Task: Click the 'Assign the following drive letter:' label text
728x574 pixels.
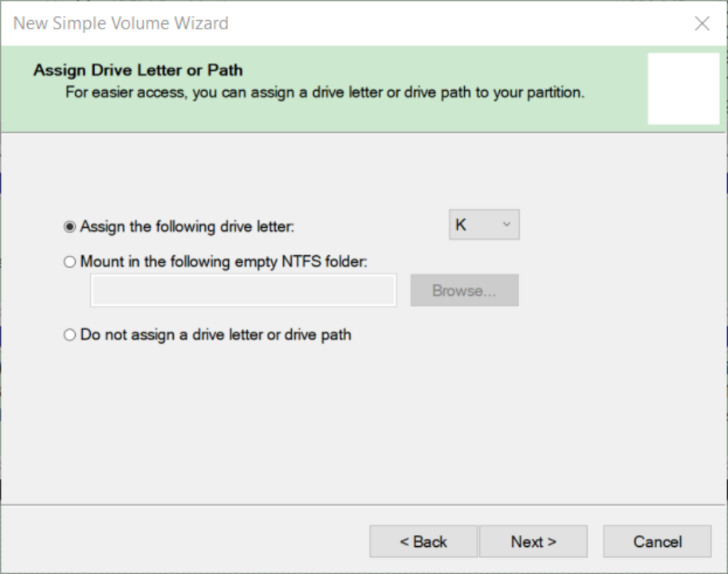Action: [187, 226]
